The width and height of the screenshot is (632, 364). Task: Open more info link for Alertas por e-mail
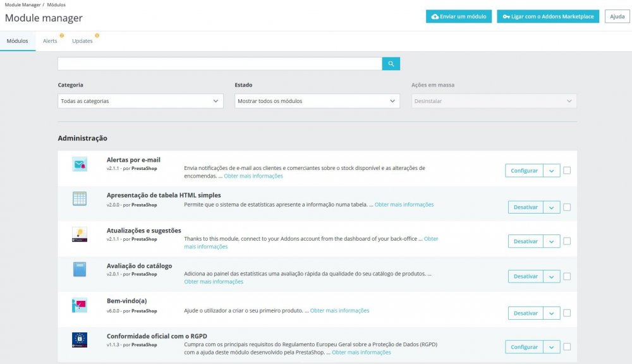253,176
